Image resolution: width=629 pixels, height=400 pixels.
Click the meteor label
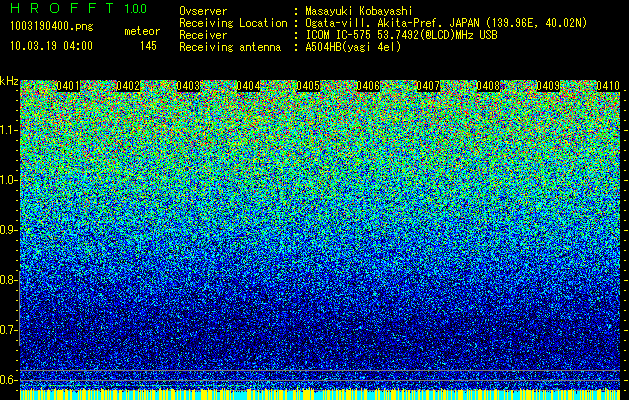(x=142, y=31)
